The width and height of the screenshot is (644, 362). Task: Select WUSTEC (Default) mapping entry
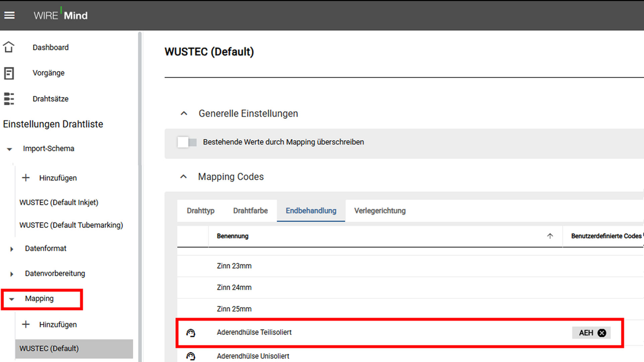pos(74,348)
